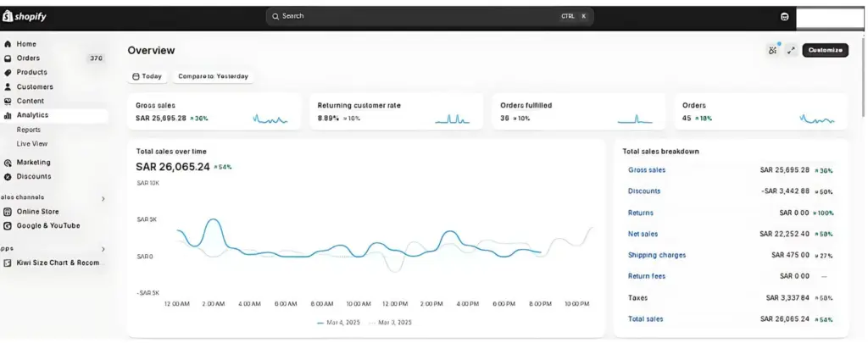Open the Today date range picker
Image resolution: width=868 pixels, height=343 pixels.
click(x=147, y=76)
